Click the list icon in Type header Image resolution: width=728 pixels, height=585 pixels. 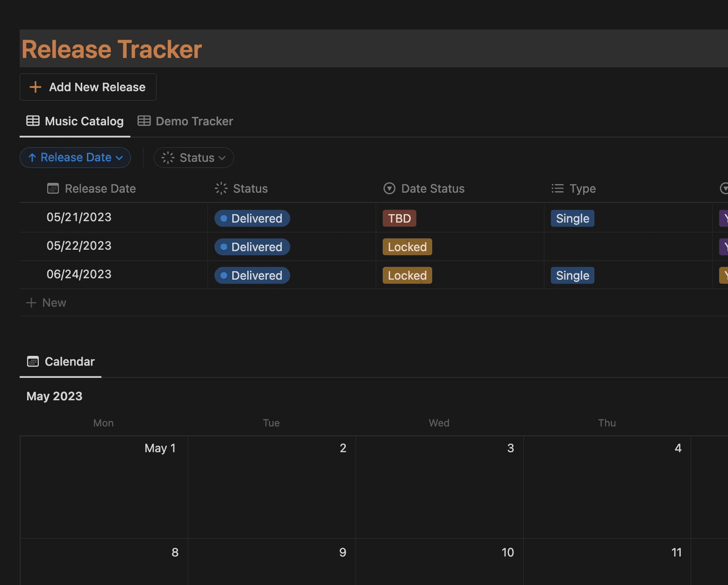[557, 188]
